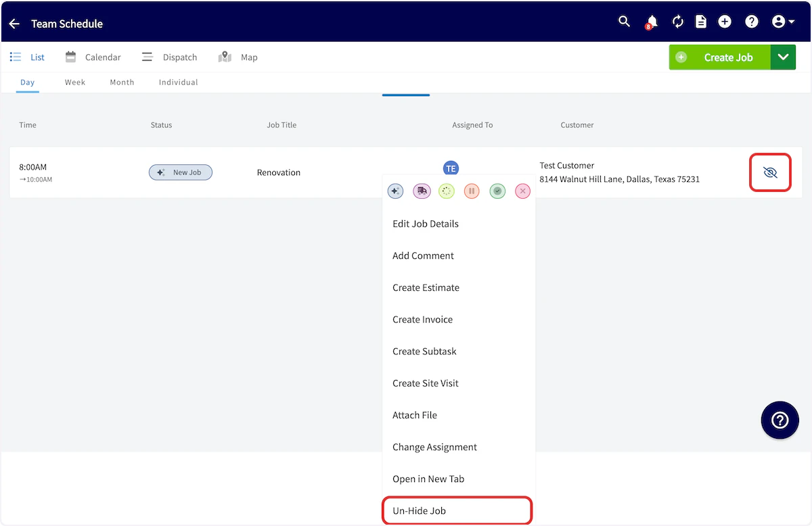Screen dimensions: 812x526
Task: Click the Time column header
Action: point(28,125)
